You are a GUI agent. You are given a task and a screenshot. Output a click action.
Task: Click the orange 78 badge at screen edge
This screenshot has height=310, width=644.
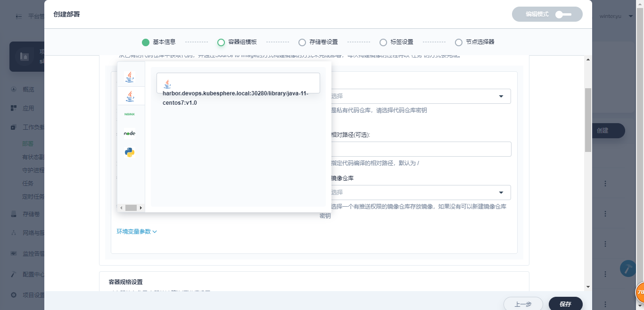pyautogui.click(x=640, y=292)
